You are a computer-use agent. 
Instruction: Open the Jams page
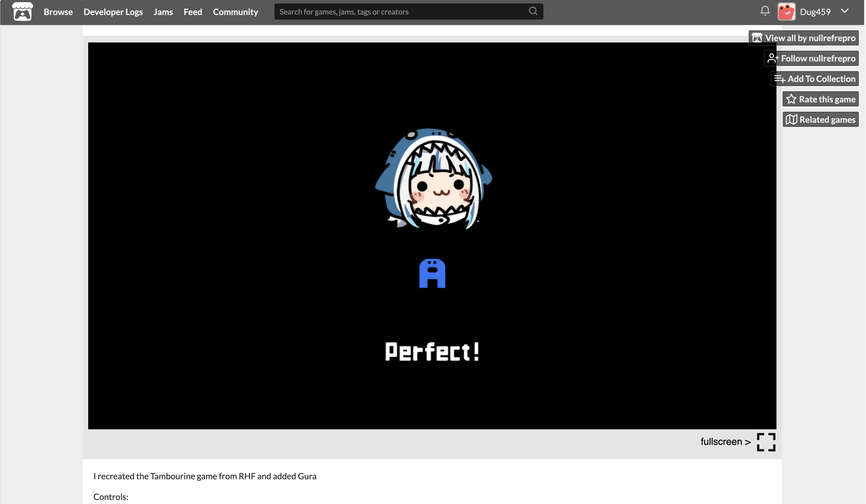(x=163, y=12)
